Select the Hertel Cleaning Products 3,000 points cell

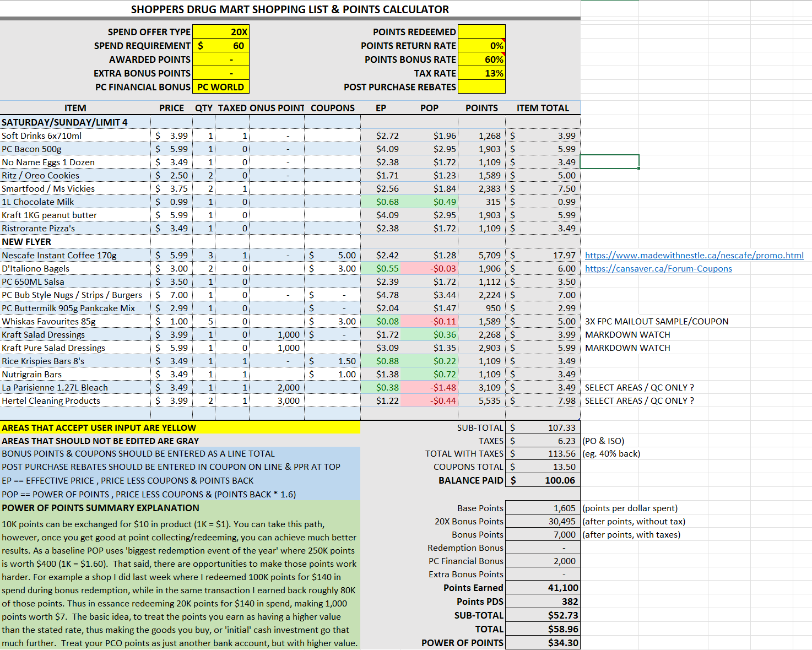(277, 400)
